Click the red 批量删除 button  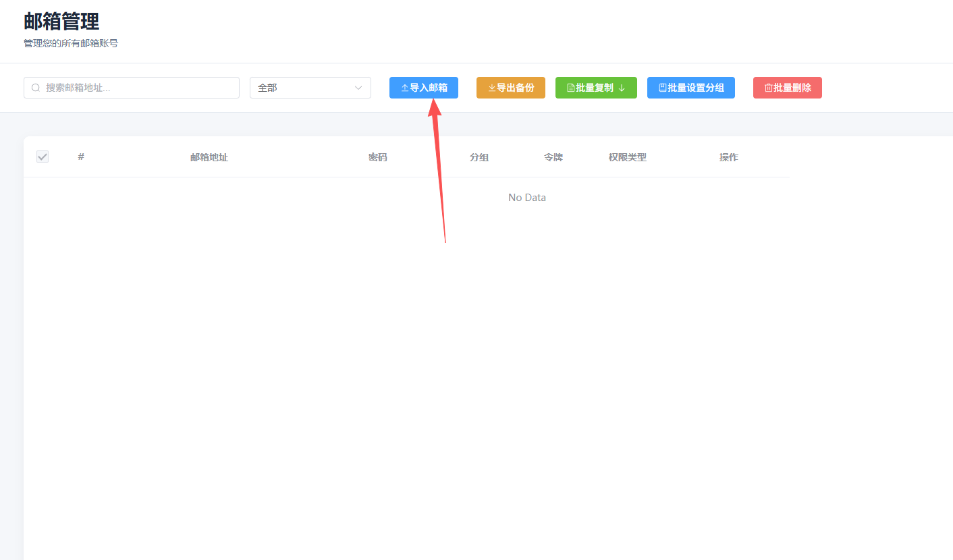pyautogui.click(x=788, y=88)
